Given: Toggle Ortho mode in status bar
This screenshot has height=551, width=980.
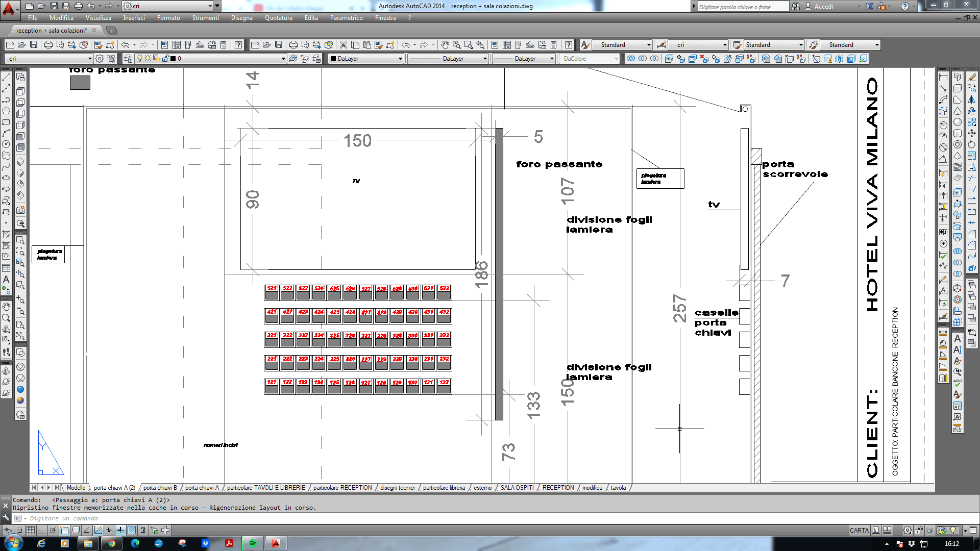Looking at the screenshot, I should tap(42, 530).
